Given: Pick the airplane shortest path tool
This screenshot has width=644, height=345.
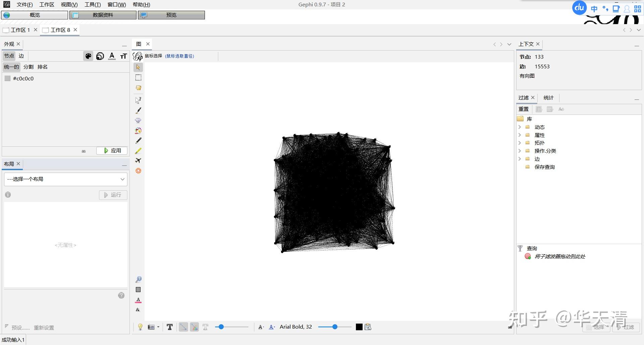Looking at the screenshot, I should [x=138, y=161].
